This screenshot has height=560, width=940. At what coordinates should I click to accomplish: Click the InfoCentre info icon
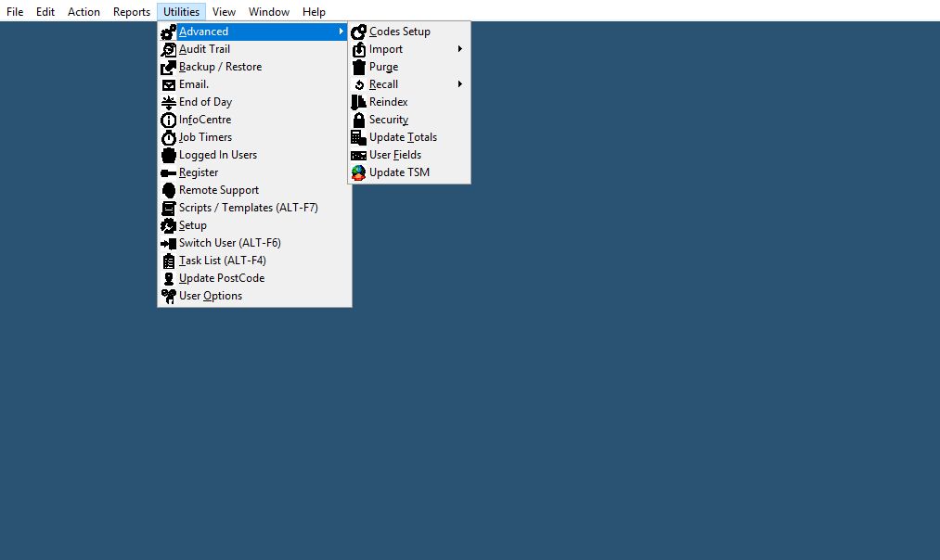168,120
